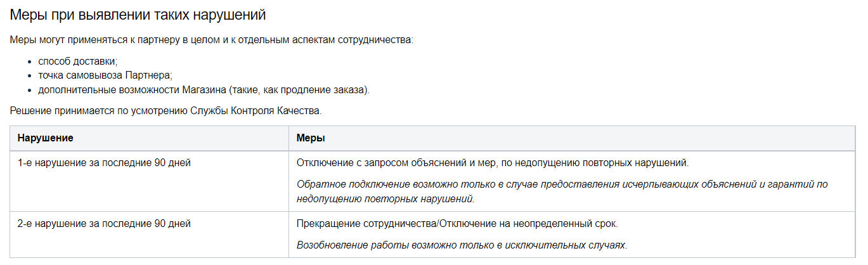Click the "Нарушение" table column header

(x=46, y=138)
